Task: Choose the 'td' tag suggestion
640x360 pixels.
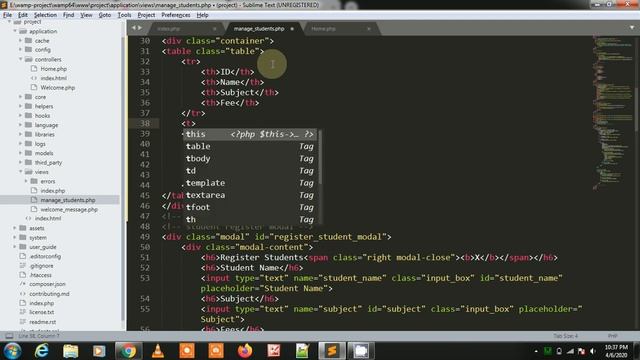Action: tap(250, 171)
